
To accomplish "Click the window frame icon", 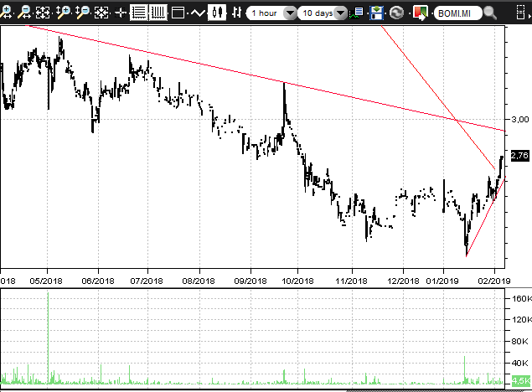I will click(178, 13).
